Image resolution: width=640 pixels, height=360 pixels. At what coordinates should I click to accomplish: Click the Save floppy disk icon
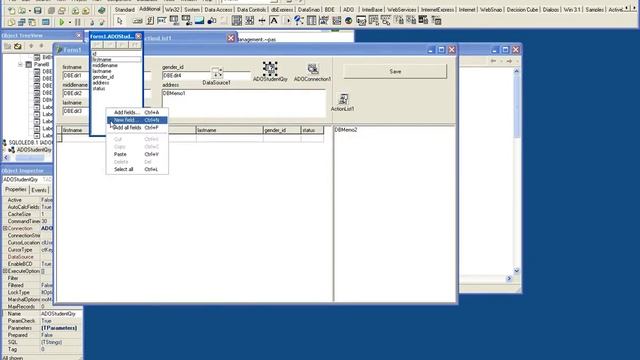click(x=38, y=10)
